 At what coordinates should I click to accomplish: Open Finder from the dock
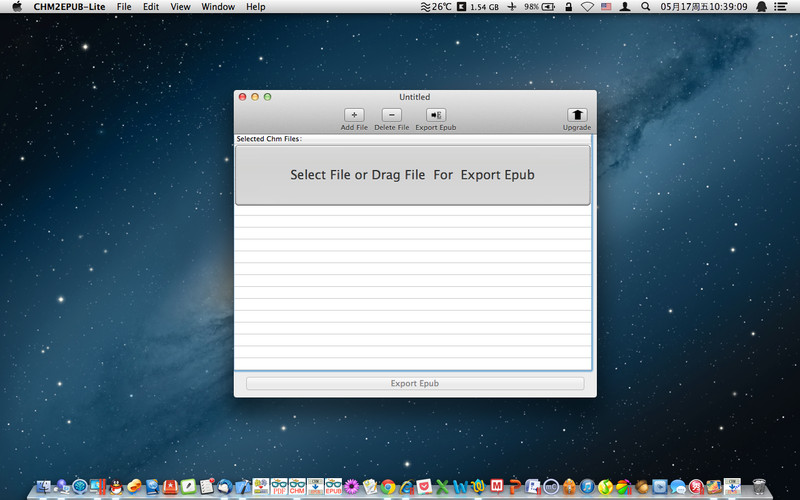tap(43, 487)
